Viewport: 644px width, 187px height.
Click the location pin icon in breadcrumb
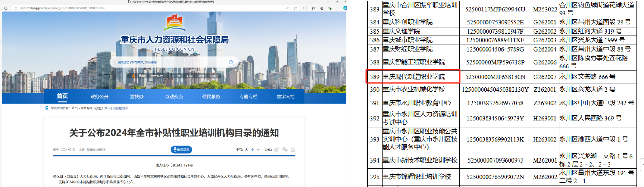47,108
